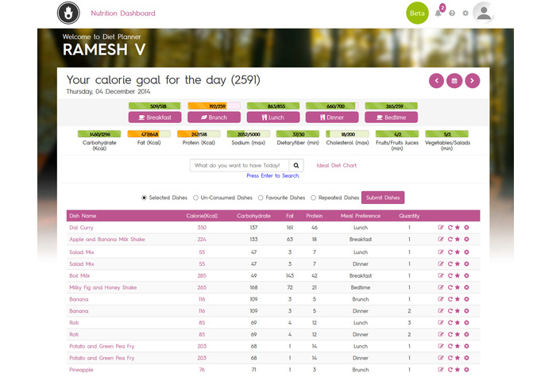
Task: Open the settings gear icon
Action: 465,13
